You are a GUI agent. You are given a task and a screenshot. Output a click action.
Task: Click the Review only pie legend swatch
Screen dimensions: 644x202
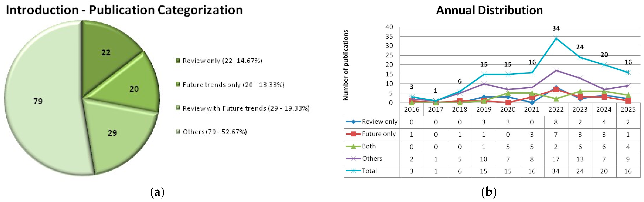click(178, 61)
